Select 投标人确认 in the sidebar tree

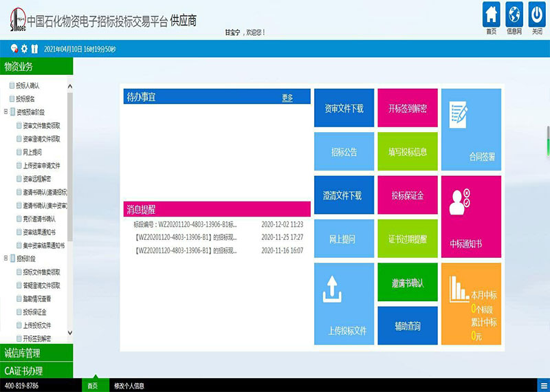click(27, 86)
